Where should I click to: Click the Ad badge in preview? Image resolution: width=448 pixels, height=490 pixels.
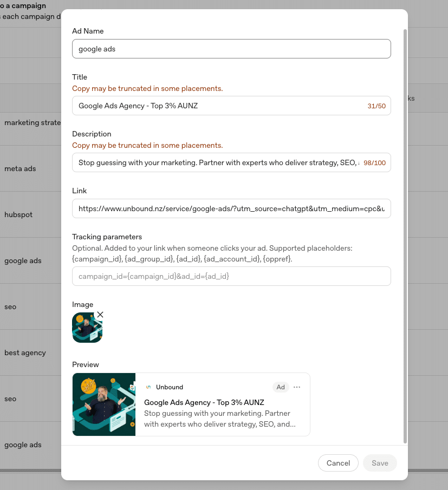coord(281,387)
